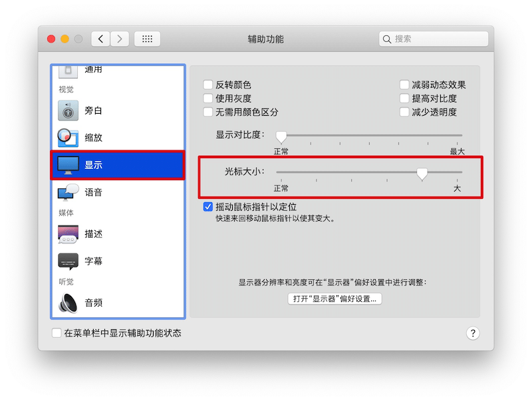
Task: Click the 光标大小 label text
Action: pos(245,172)
